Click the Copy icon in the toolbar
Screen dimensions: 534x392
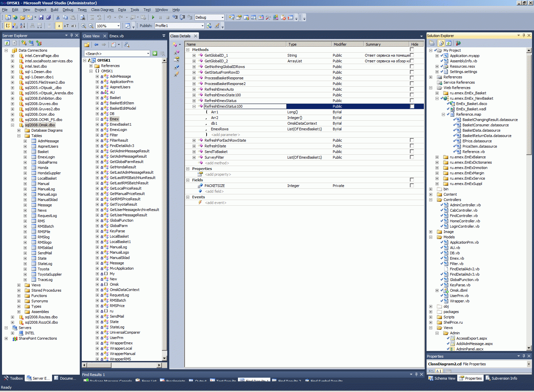click(65, 17)
